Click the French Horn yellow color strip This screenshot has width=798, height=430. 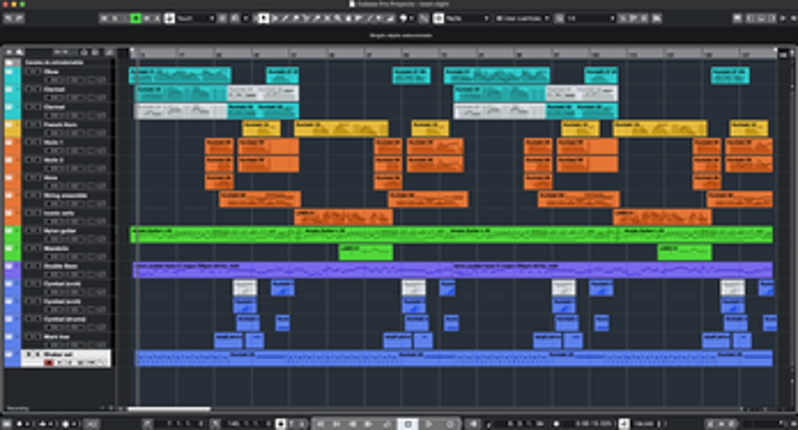(x=12, y=128)
